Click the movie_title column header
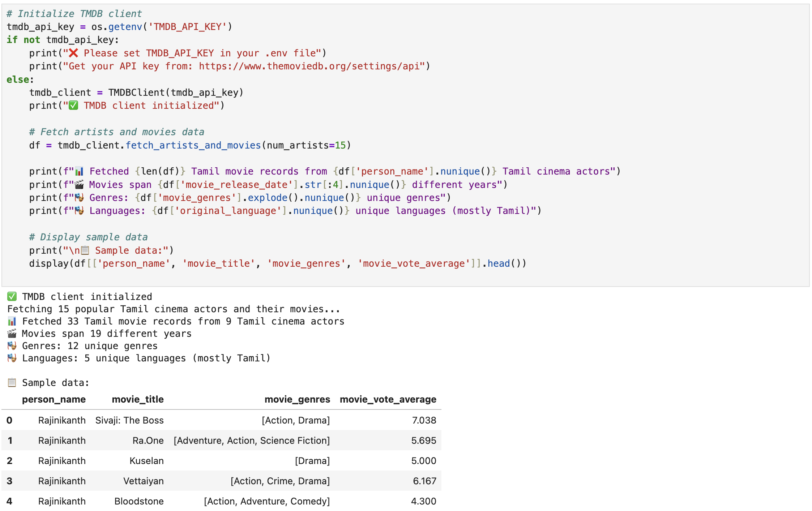The width and height of the screenshot is (812, 511). click(x=138, y=399)
